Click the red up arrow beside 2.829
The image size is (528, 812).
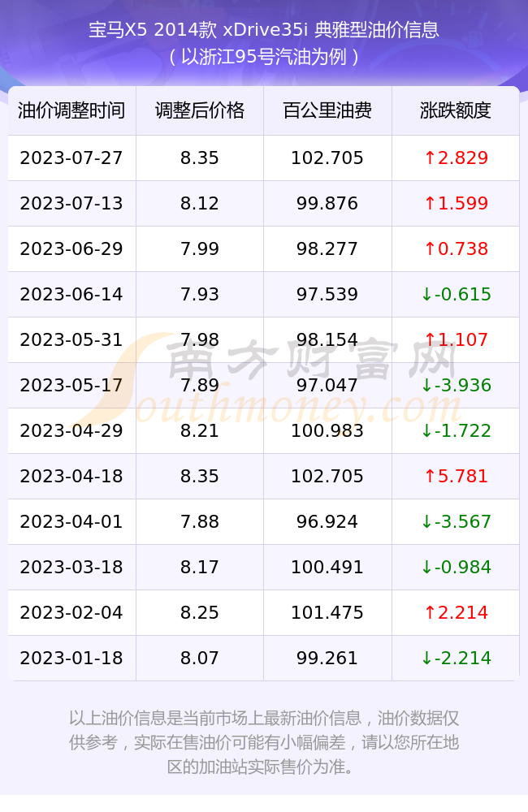pos(430,158)
